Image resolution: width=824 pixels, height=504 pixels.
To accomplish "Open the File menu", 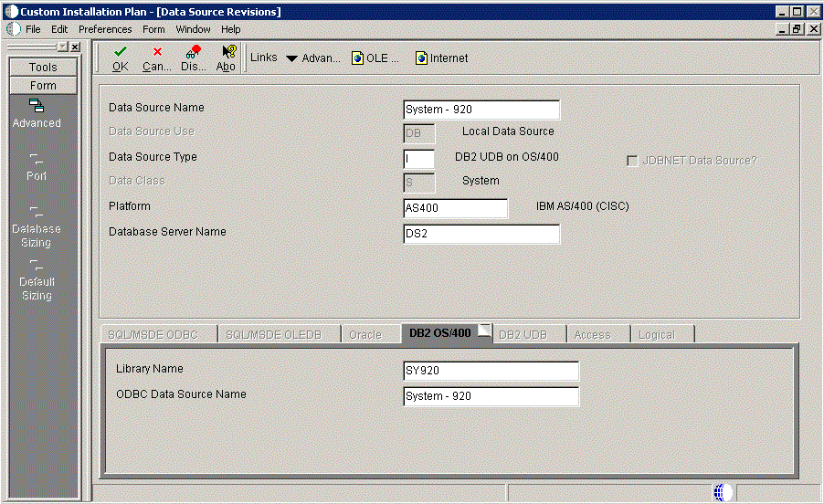I will 33,29.
